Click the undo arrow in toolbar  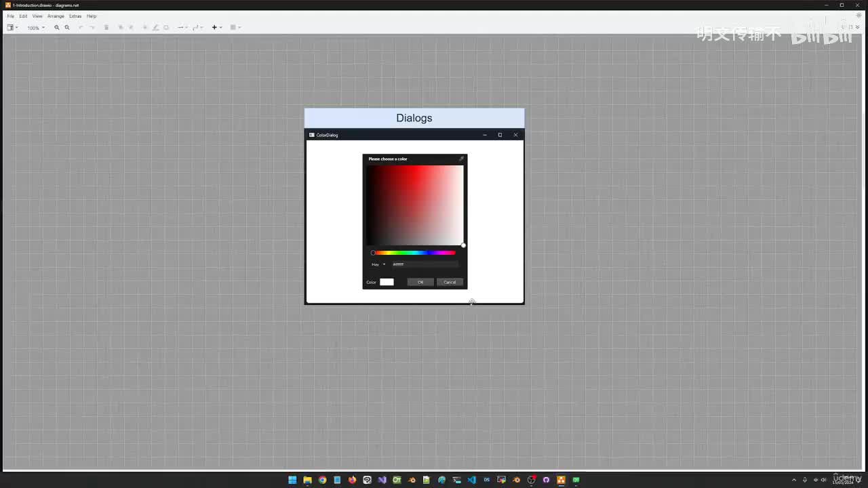[x=81, y=28]
